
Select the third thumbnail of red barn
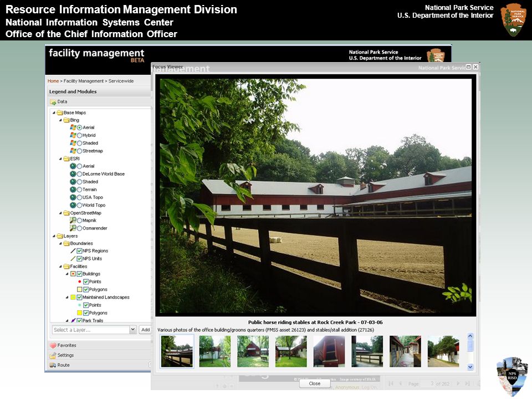click(253, 351)
